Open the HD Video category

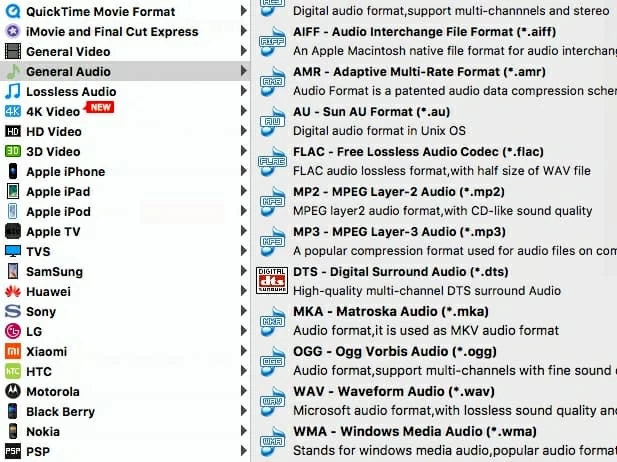point(54,132)
